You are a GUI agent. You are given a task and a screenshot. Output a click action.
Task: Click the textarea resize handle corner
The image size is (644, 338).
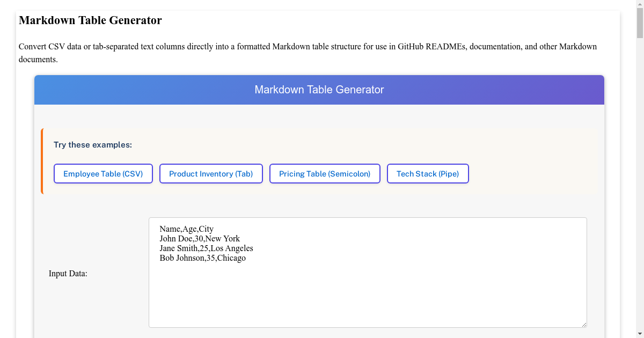pyautogui.click(x=583, y=324)
